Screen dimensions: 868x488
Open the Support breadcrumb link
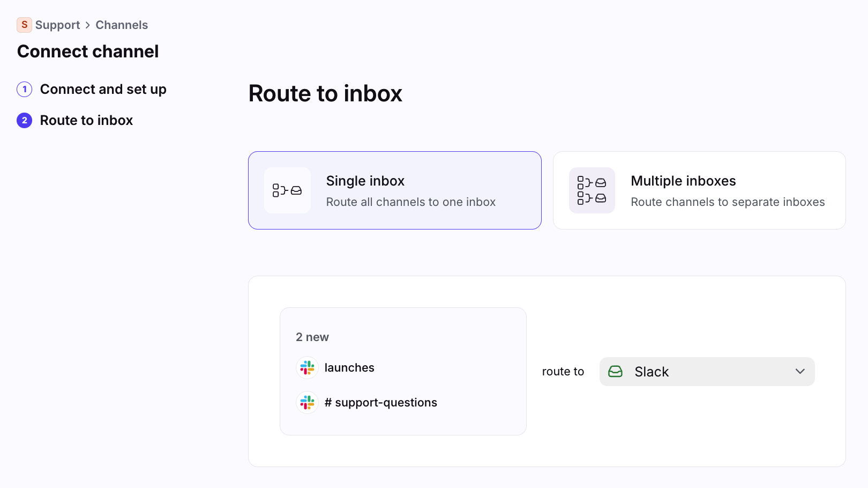[x=57, y=25]
